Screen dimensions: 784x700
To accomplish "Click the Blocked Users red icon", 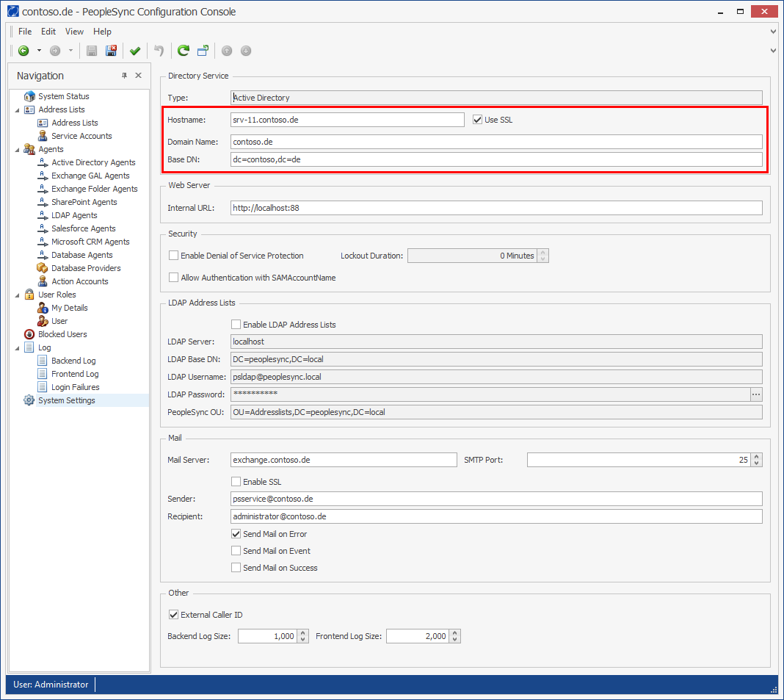I will click(29, 334).
